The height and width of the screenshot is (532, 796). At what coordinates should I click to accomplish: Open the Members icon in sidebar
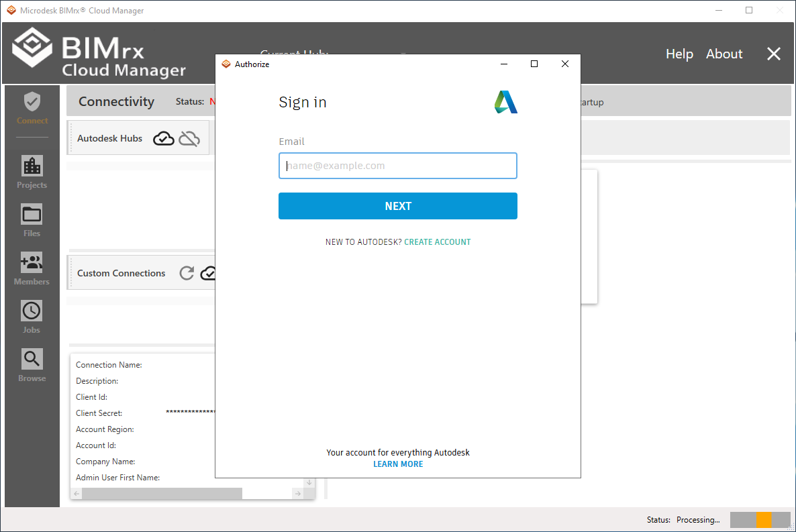[32, 262]
